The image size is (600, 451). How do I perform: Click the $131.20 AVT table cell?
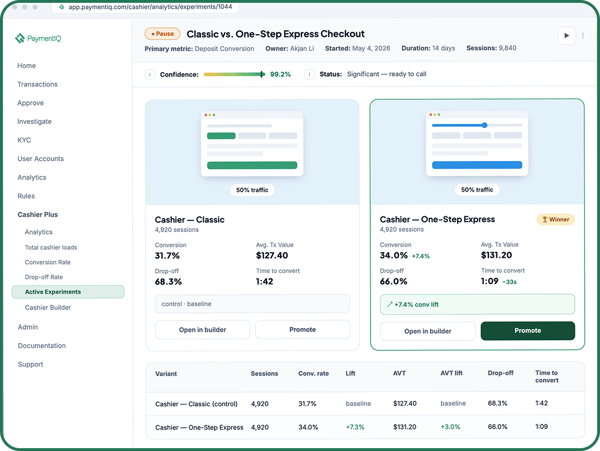click(x=405, y=427)
